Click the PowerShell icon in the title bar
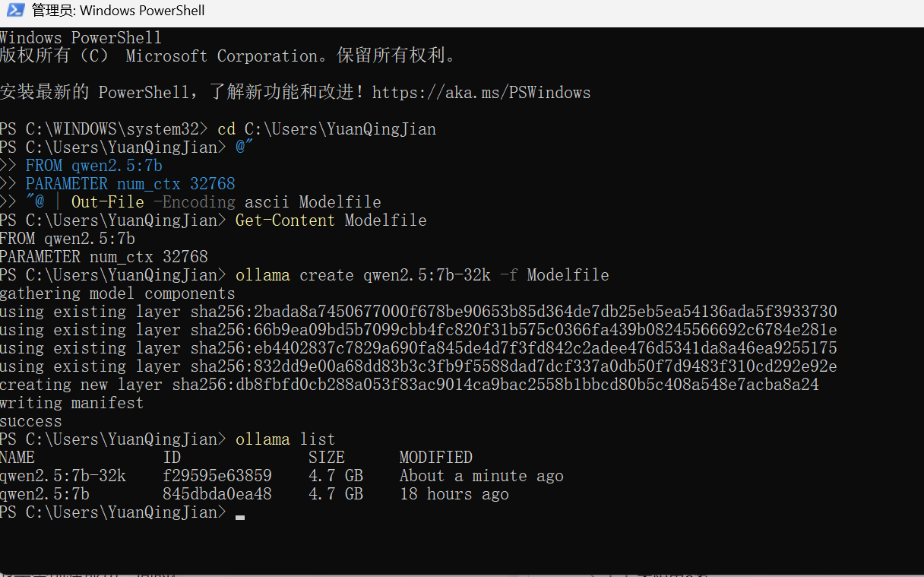The height and width of the screenshot is (577, 924). [14, 11]
